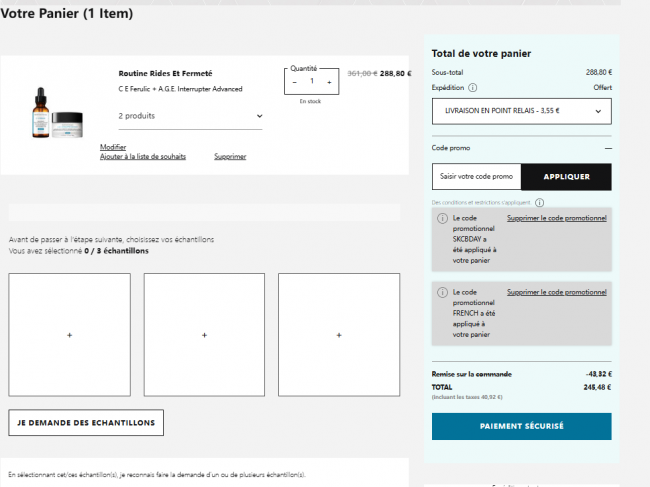Collapse the Code promo section
Viewport: 650px width, 487px height.
[x=608, y=148]
